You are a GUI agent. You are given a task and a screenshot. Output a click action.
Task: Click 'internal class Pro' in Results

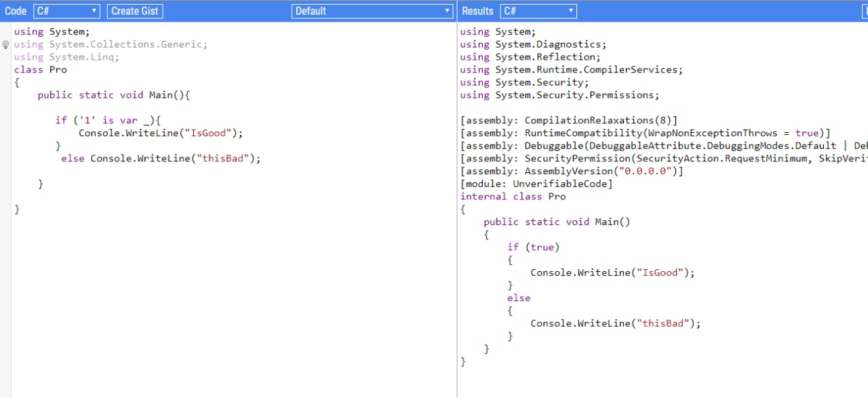point(513,197)
